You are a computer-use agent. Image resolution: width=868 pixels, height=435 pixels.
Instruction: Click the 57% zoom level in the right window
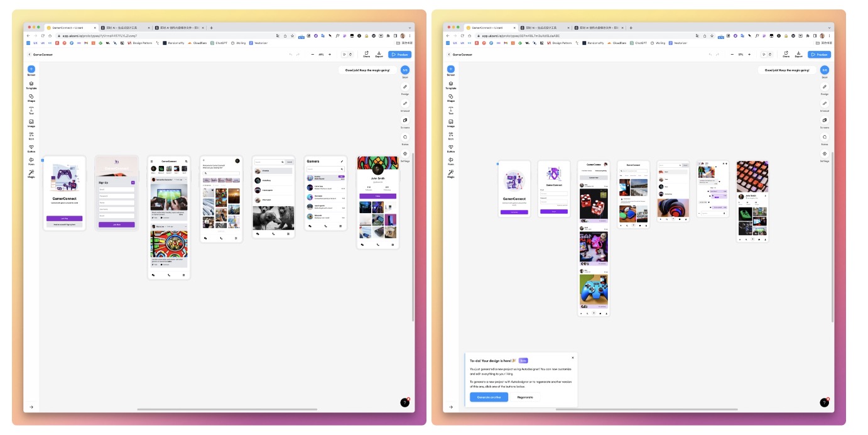pyautogui.click(x=741, y=55)
